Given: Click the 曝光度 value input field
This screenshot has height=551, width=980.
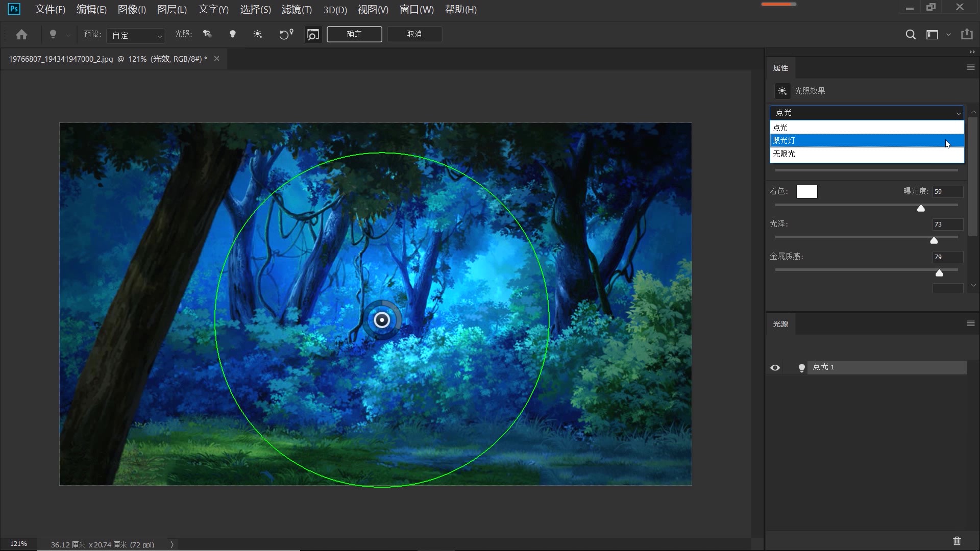Looking at the screenshot, I should click(947, 192).
